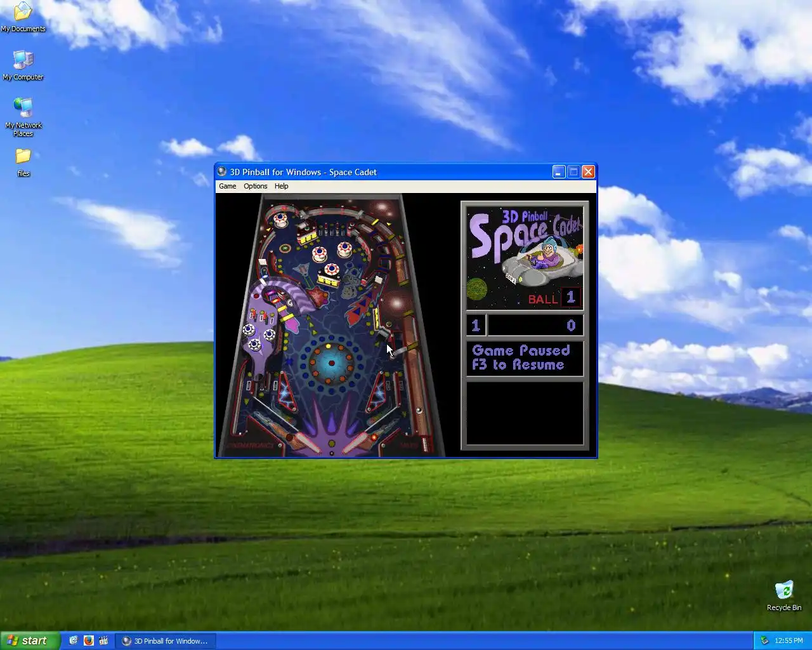
Task: Click the score display showing 0
Action: 535,325
